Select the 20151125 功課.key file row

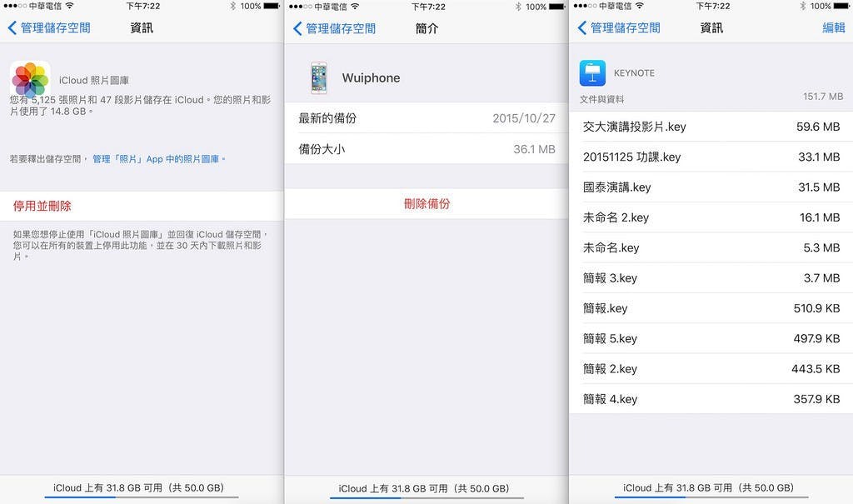click(x=711, y=157)
